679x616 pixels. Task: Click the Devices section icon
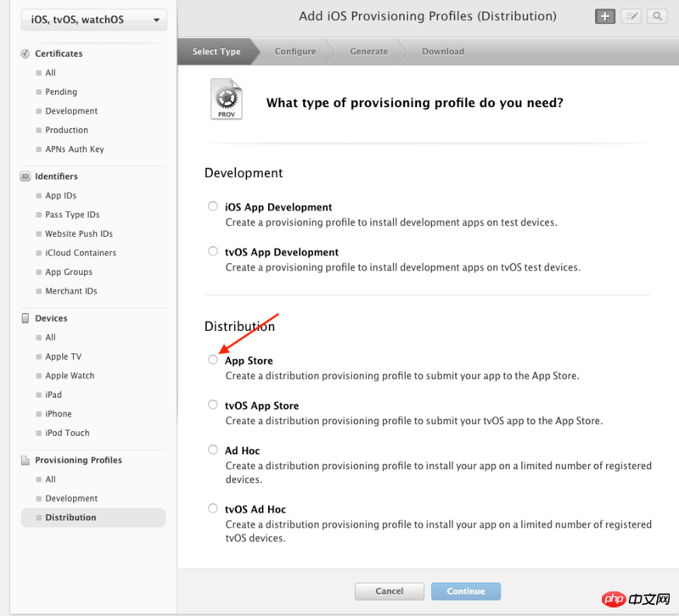point(25,318)
